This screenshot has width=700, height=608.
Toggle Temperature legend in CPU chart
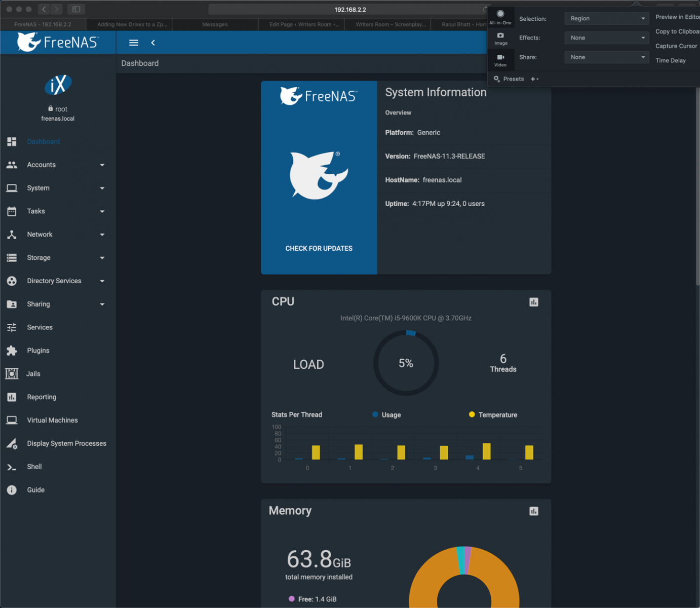point(493,414)
